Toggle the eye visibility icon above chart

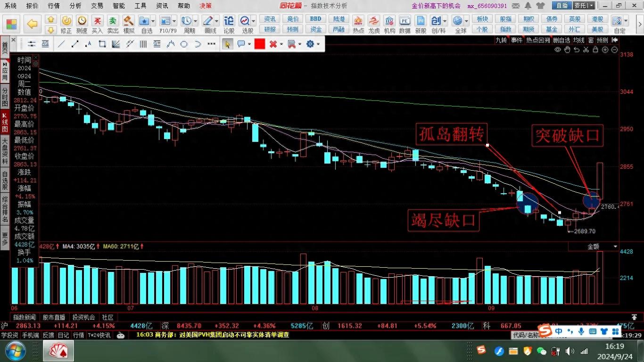tap(558, 49)
